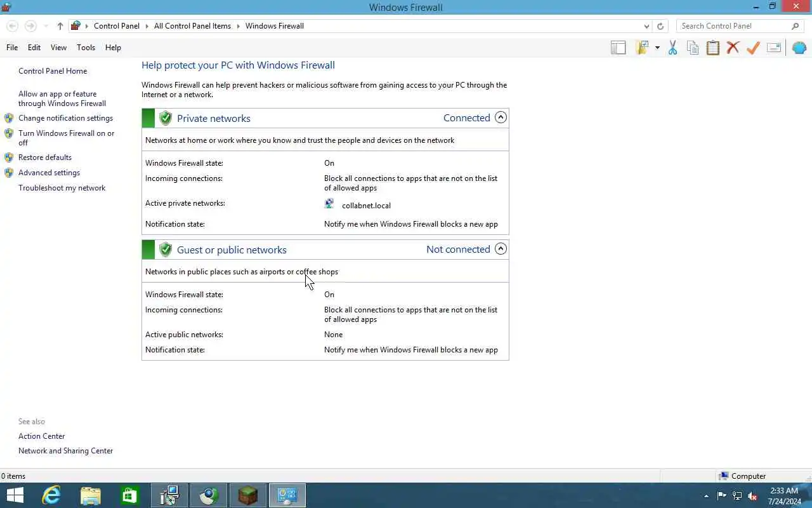Open the Tools menu

86,48
